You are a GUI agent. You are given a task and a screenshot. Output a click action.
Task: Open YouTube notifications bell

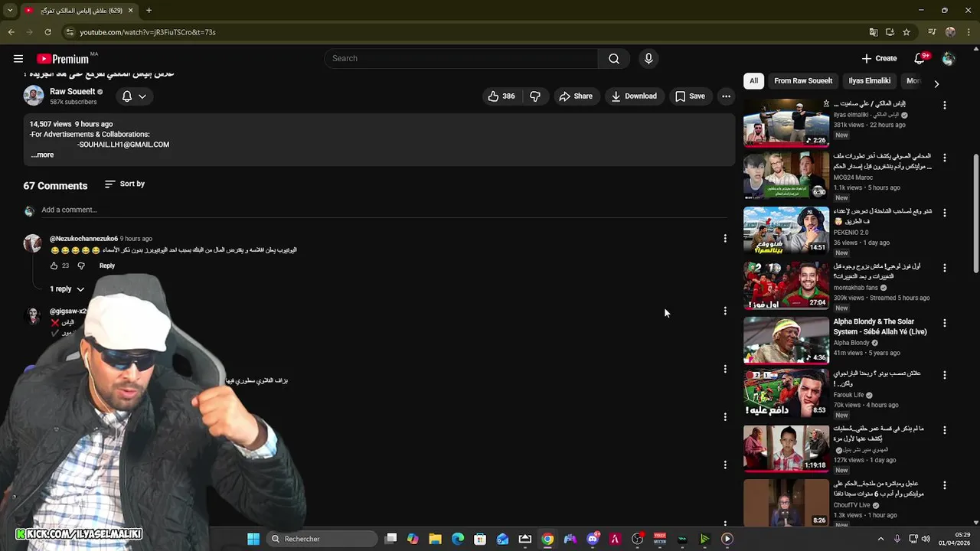pyautogui.click(x=920, y=58)
